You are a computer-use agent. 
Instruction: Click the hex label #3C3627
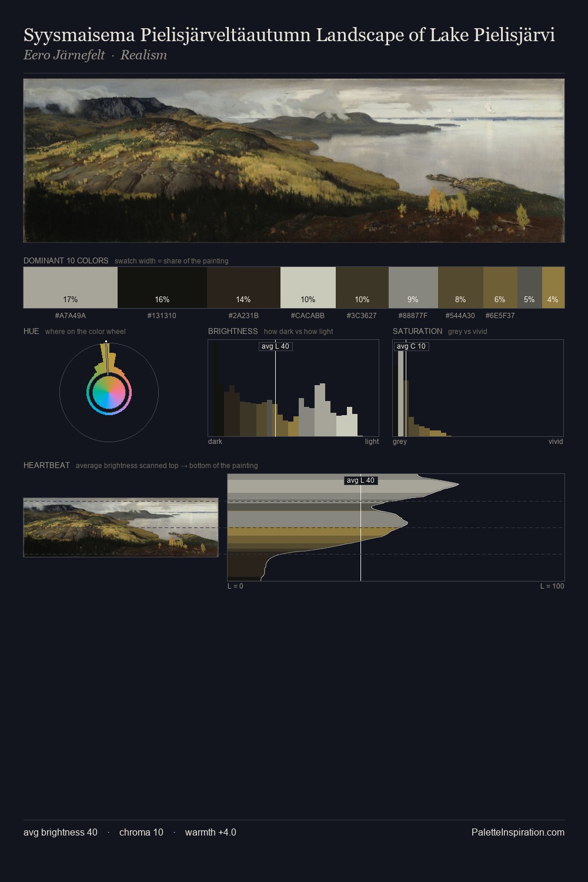click(362, 316)
